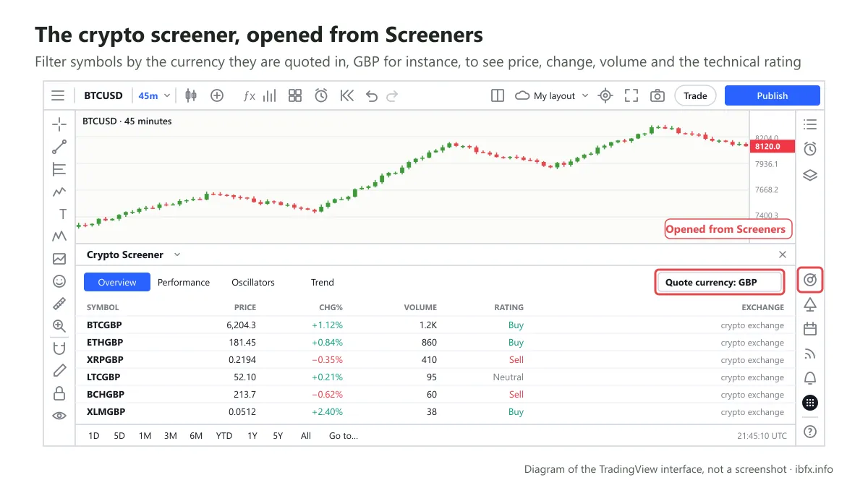Expand the Crypto Screener title dropdown
This screenshot has width=868, height=488.
pyautogui.click(x=177, y=254)
